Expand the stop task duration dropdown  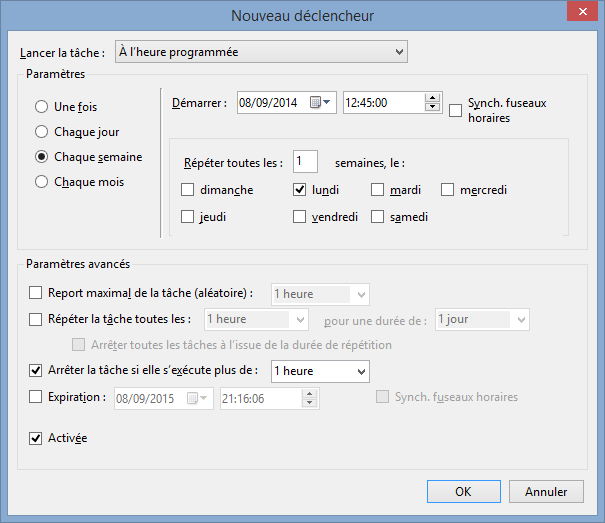tap(360, 371)
